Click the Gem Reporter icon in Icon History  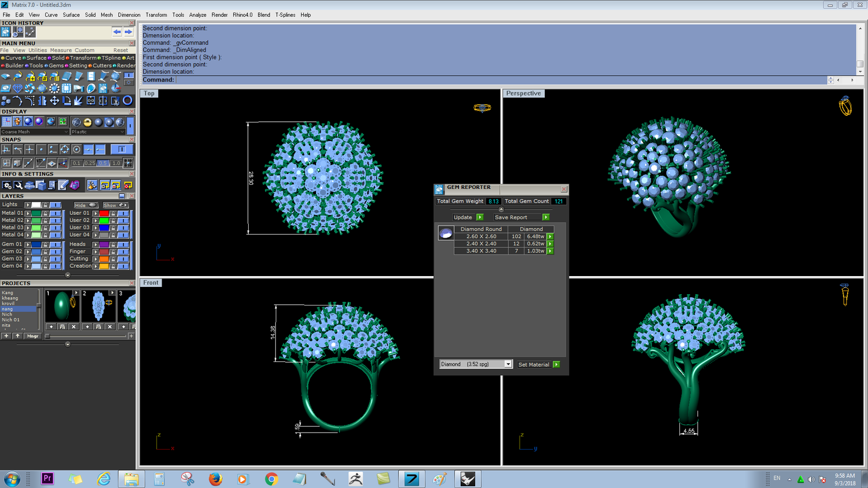click(x=5, y=32)
